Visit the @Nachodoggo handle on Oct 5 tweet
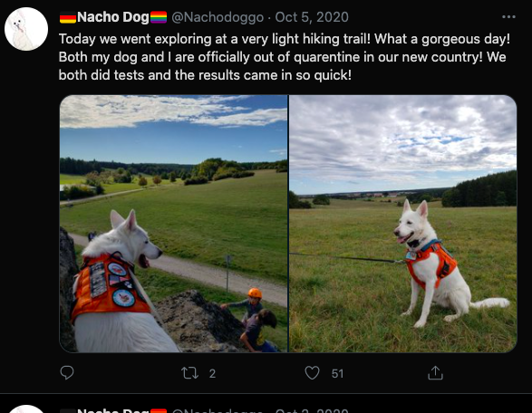Viewport: 532px width, 413px height. point(218,17)
